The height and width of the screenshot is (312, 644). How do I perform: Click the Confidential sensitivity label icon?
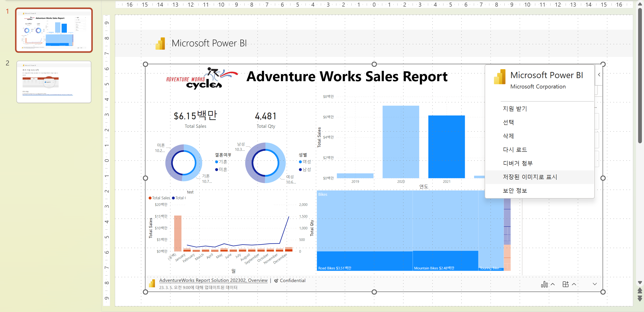click(x=276, y=281)
